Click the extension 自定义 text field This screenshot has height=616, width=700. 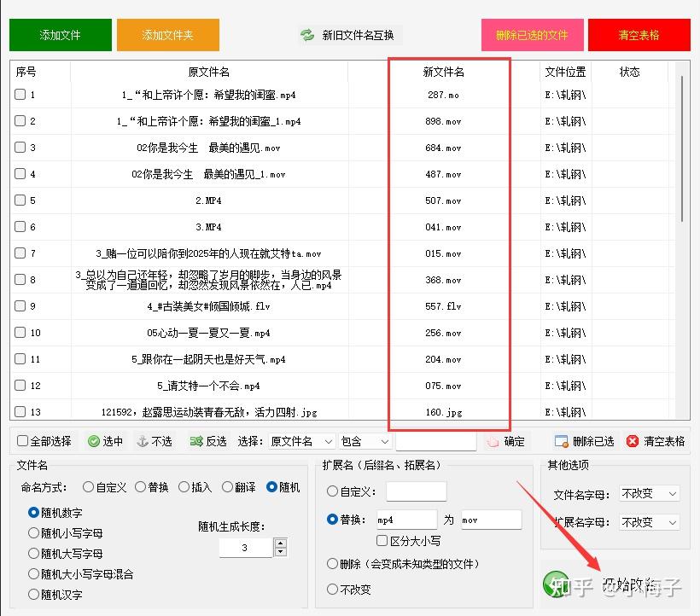click(x=416, y=491)
